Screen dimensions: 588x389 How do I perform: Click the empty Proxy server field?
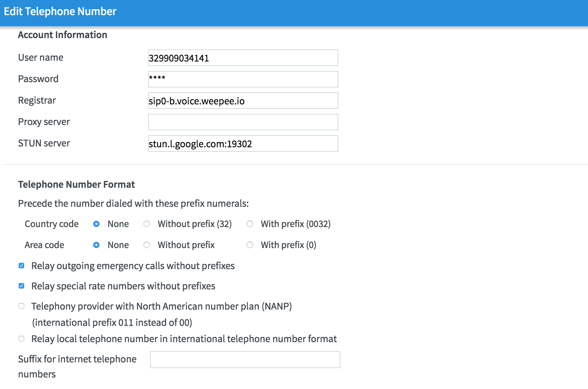click(243, 122)
